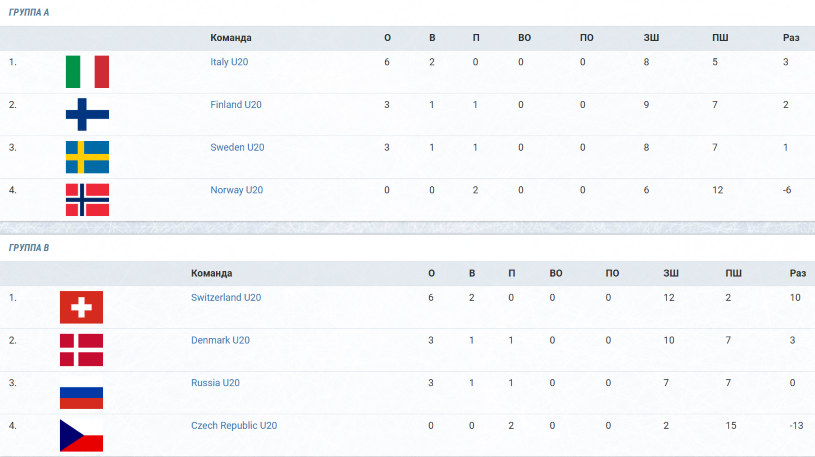Open the Denmark U20 team link

click(220, 340)
